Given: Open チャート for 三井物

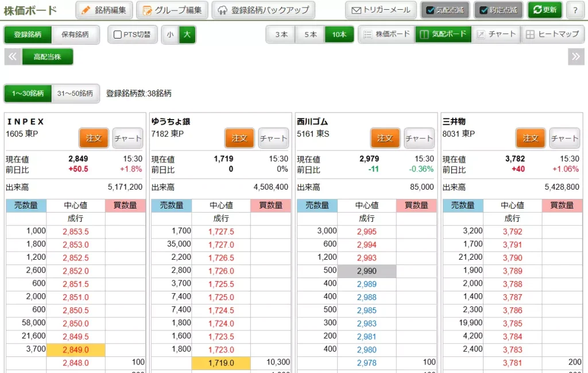Looking at the screenshot, I should click(x=564, y=138).
